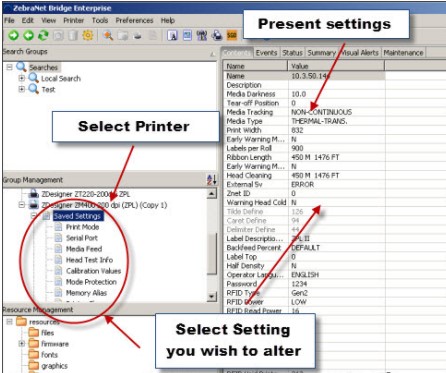Click the magnifier search printers toolbar icon
The width and height of the screenshot is (446, 373).
pos(108,35)
